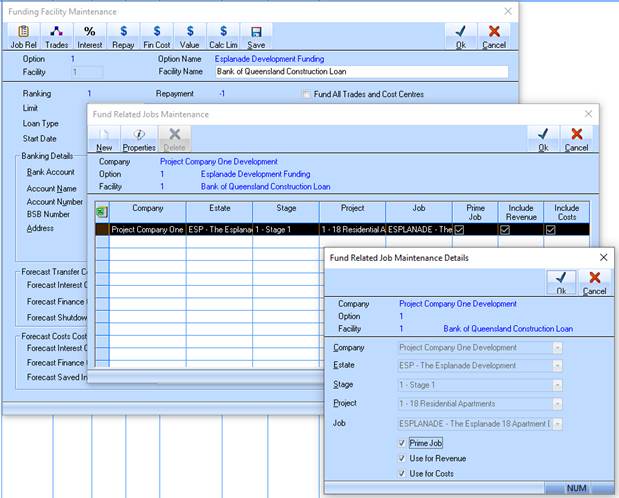Click New in Fund Related Jobs toolbar

click(104, 139)
